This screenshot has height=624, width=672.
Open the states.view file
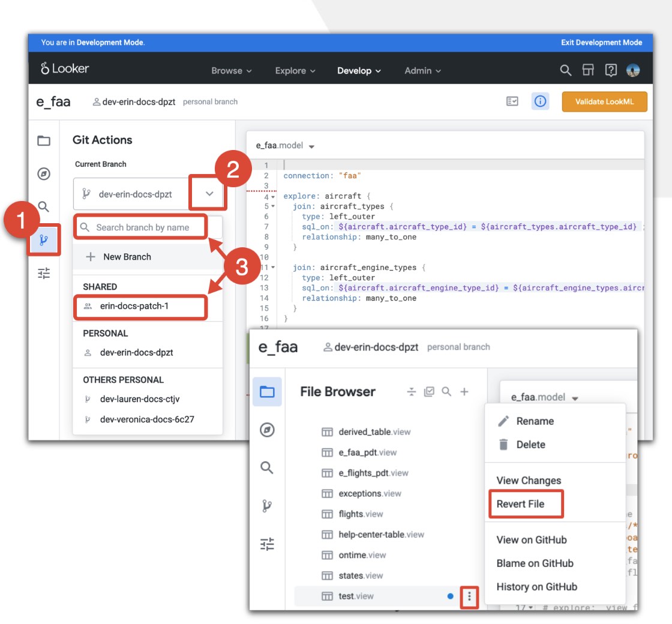361,575
